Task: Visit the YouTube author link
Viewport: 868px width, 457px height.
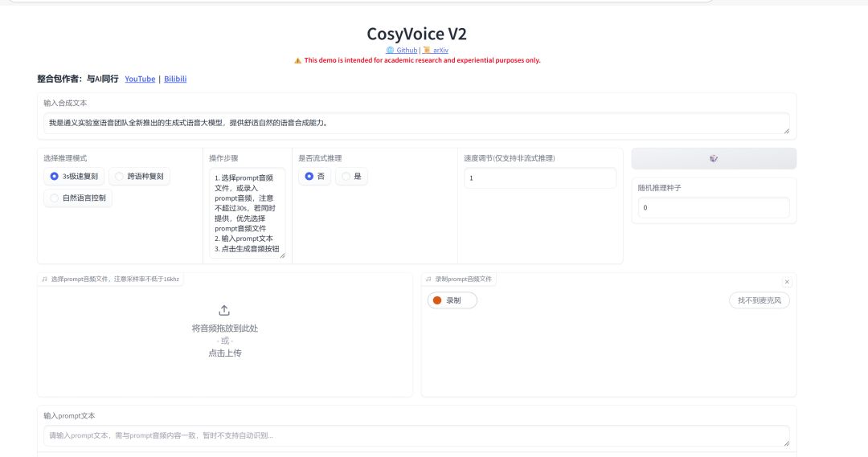Action: pos(140,80)
